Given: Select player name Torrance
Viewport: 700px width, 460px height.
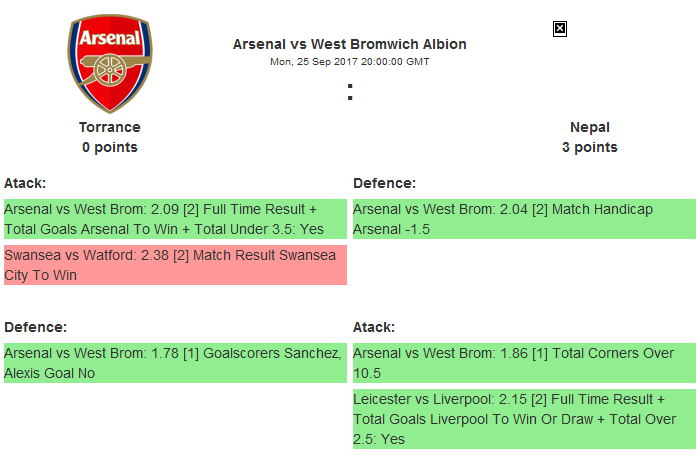Looking at the screenshot, I should (x=110, y=127).
